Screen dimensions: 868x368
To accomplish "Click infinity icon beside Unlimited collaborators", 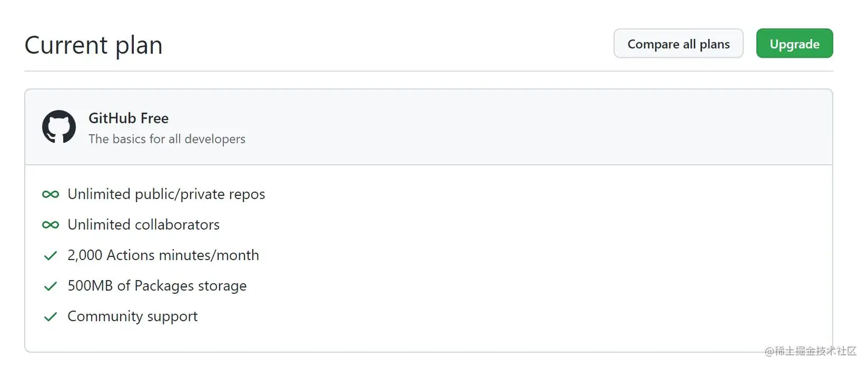I will pyautogui.click(x=51, y=225).
